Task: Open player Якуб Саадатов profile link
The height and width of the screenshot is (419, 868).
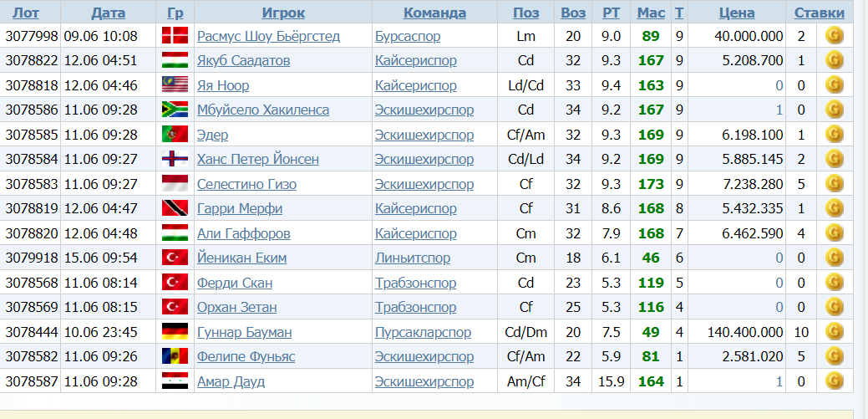Action: 244,60
